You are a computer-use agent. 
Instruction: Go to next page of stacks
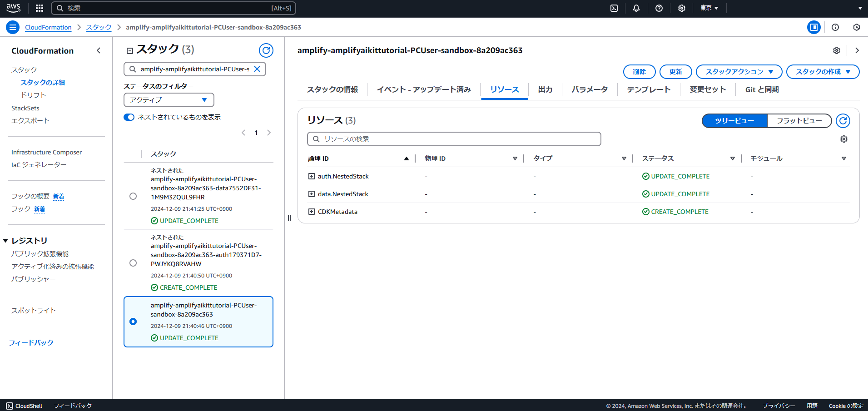point(269,133)
